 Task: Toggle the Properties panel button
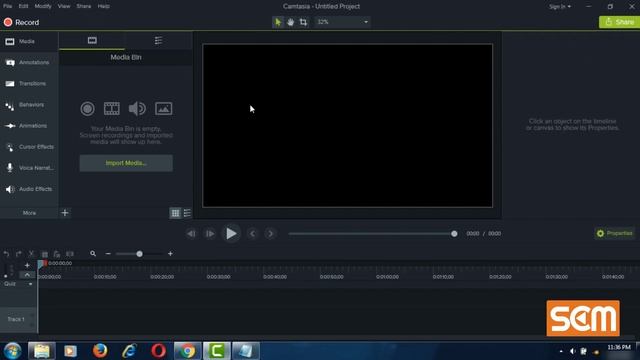615,233
